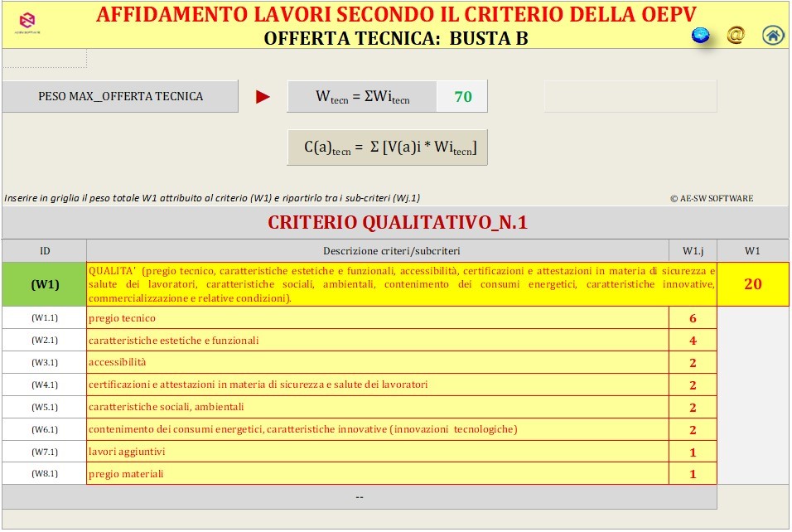Select the Wtecn total weight value 70
The height and width of the screenshot is (532, 792).
coord(462,97)
